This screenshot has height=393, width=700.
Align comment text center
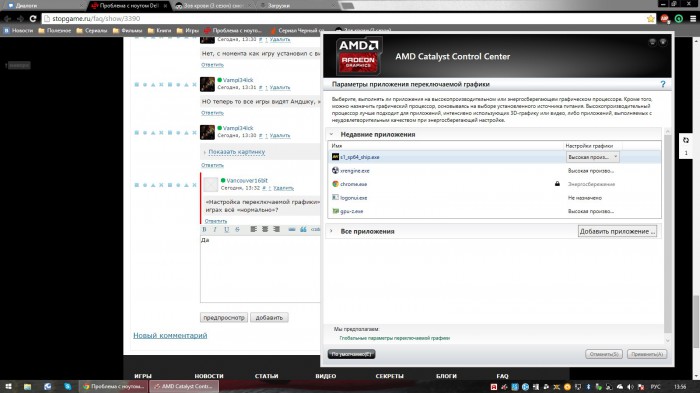coord(265,229)
